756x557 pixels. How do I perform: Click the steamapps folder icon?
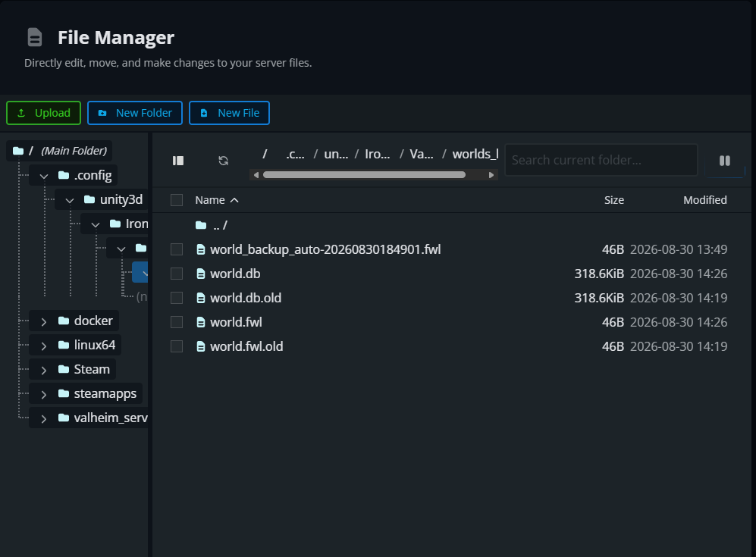pyautogui.click(x=64, y=393)
